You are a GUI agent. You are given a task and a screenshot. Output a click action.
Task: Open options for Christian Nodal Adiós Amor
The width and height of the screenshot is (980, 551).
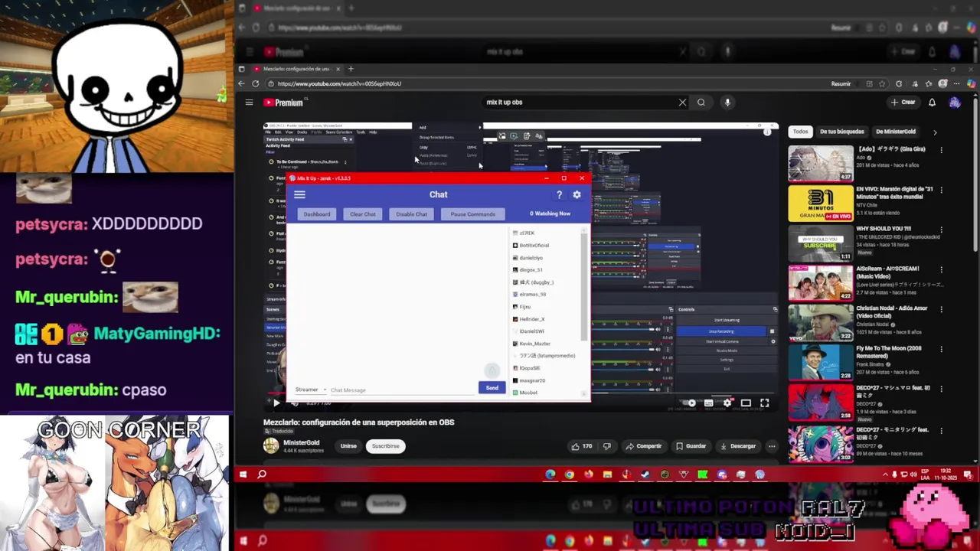coord(941,309)
